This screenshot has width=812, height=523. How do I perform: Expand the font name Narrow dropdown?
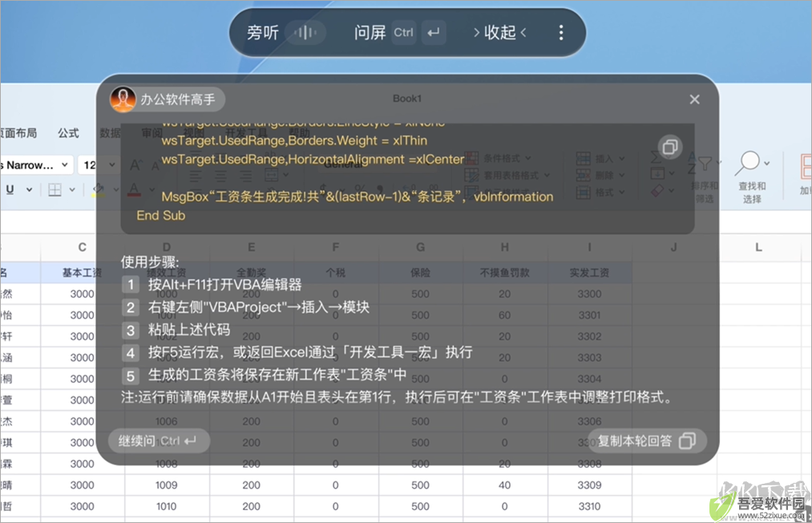tap(65, 164)
